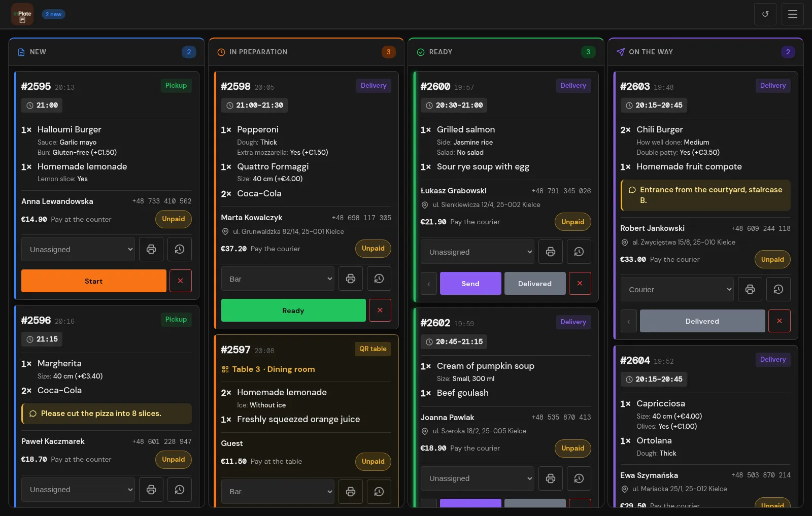Viewport: 812px width, 516px height.
Task: Open history for order #2598
Action: pos(379,279)
